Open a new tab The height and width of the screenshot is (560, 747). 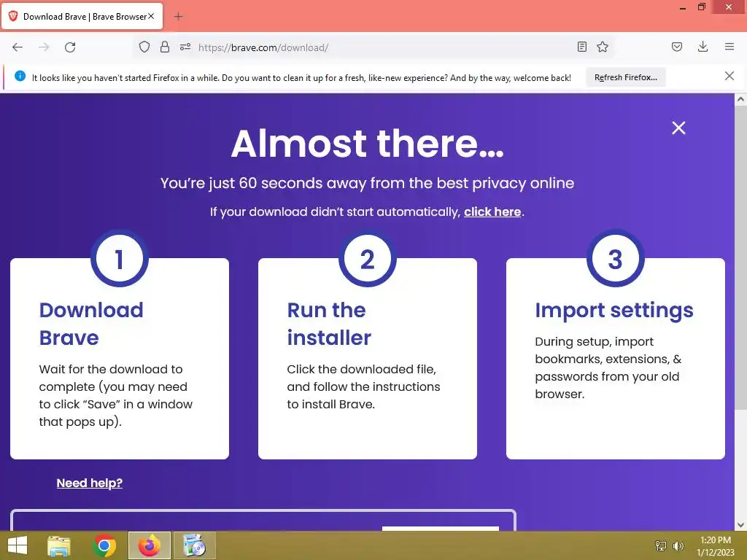(178, 17)
